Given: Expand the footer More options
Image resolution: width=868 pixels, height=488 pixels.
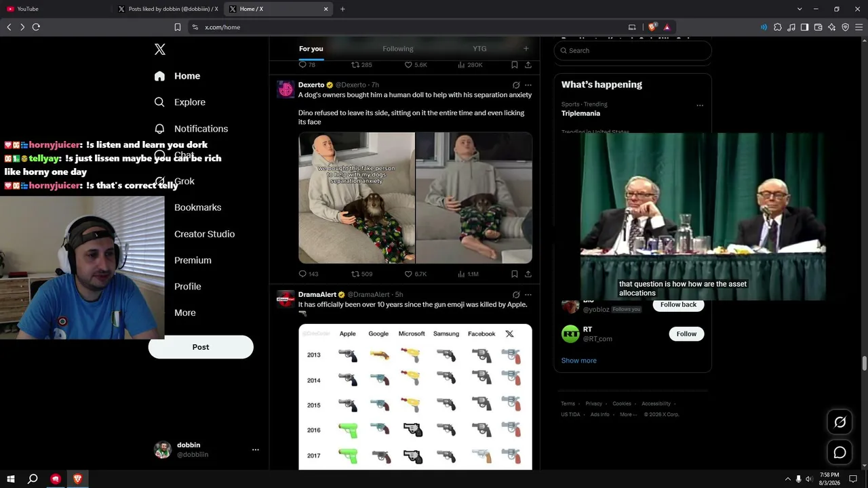Looking at the screenshot, I should click(627, 415).
